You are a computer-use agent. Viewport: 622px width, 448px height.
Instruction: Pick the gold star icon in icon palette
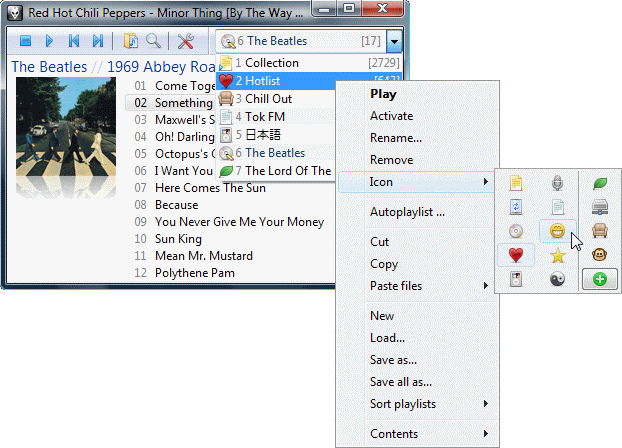557,255
